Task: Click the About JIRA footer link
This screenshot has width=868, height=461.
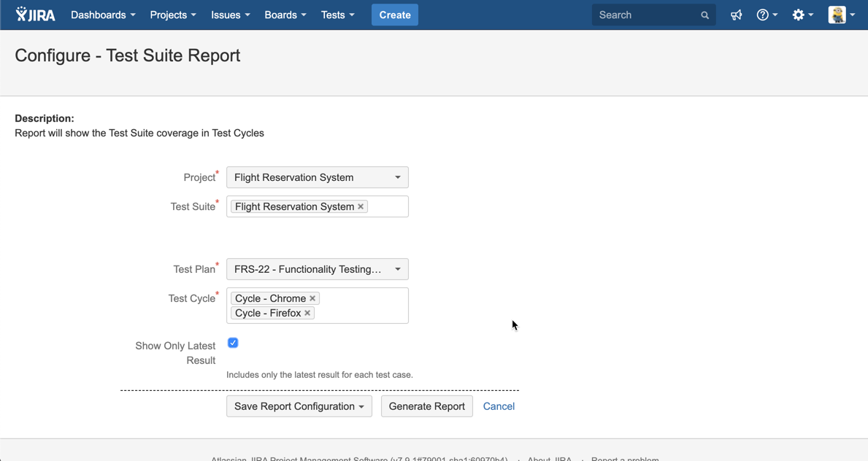Action: (549, 460)
